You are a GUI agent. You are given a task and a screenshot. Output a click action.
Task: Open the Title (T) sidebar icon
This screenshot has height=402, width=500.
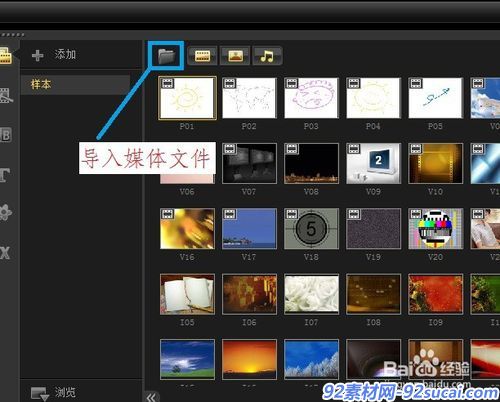5,175
